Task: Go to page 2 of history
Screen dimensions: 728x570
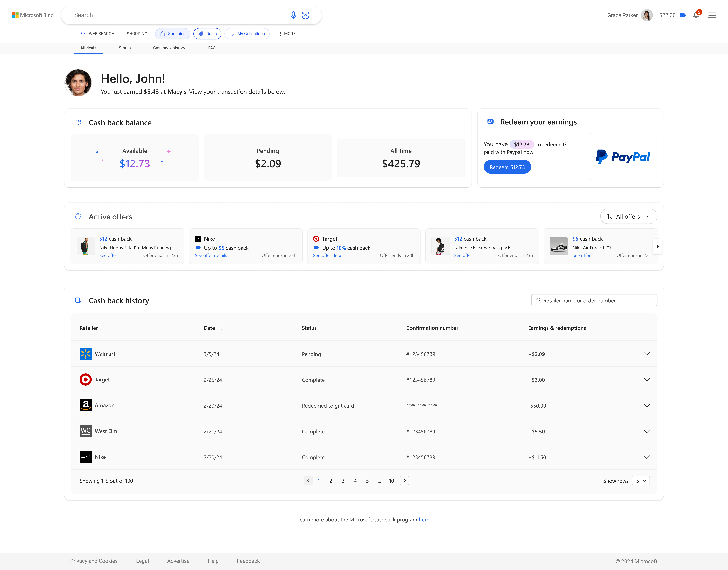Action: click(x=331, y=481)
